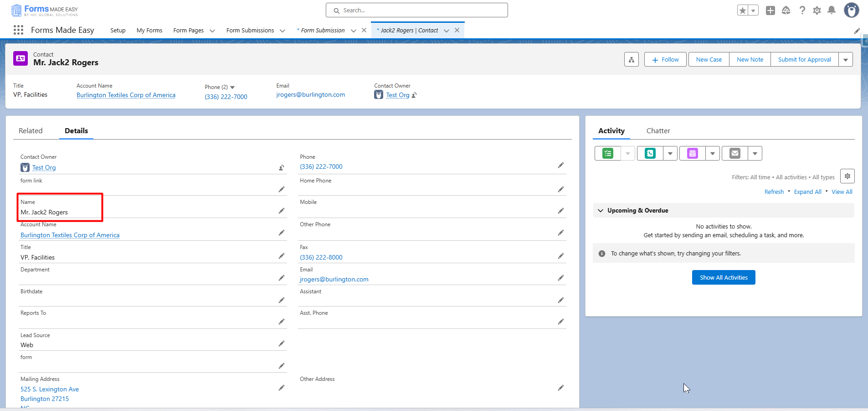Open Jack2 Rogers tab actions chevron
The image size is (868, 411).
447,31
